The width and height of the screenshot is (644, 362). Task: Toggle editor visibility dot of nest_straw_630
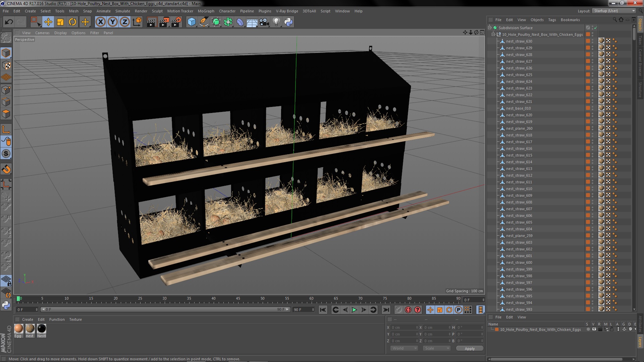[x=593, y=40]
